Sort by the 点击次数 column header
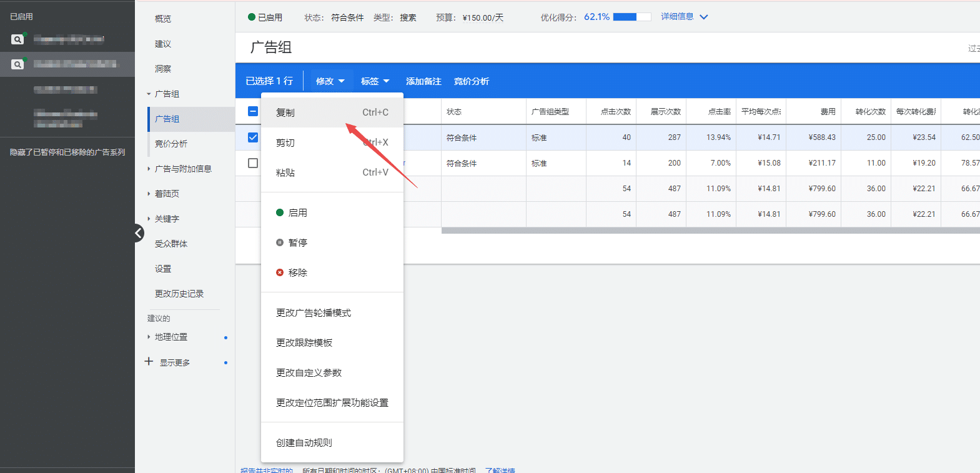Image resolution: width=980 pixels, height=473 pixels. 616,112
